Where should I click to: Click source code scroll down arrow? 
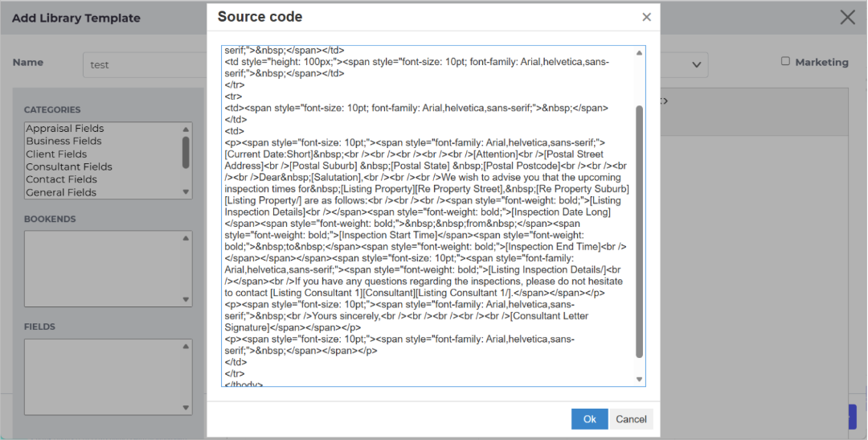pos(640,380)
